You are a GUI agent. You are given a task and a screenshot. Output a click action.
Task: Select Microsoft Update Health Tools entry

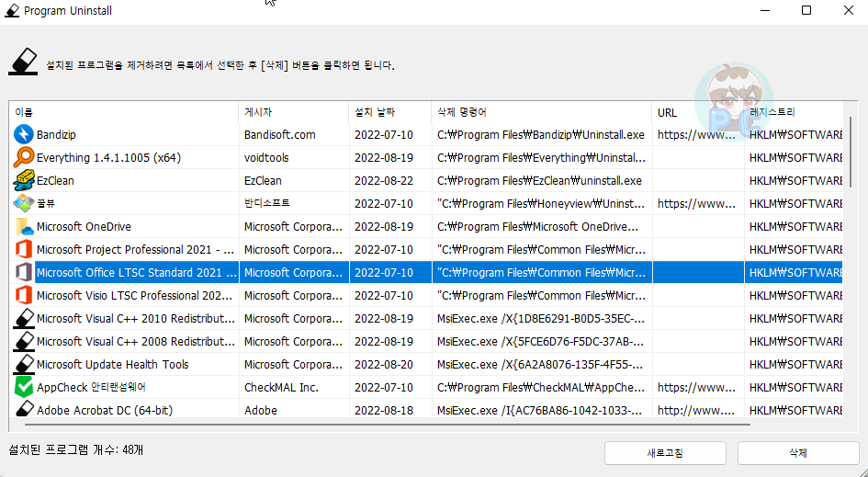click(112, 365)
